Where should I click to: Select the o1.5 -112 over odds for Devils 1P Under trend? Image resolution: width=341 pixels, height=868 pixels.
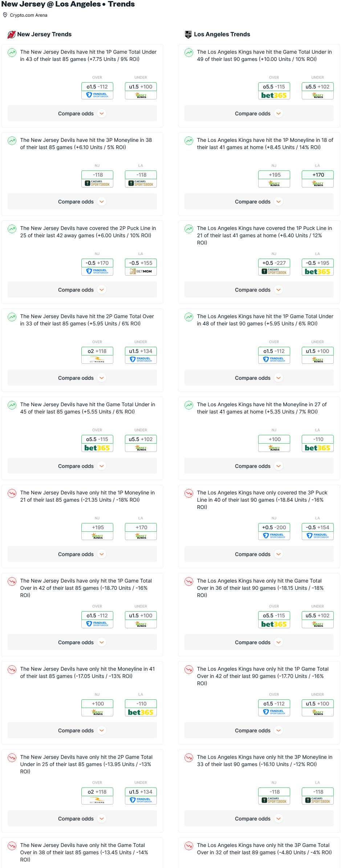click(97, 87)
